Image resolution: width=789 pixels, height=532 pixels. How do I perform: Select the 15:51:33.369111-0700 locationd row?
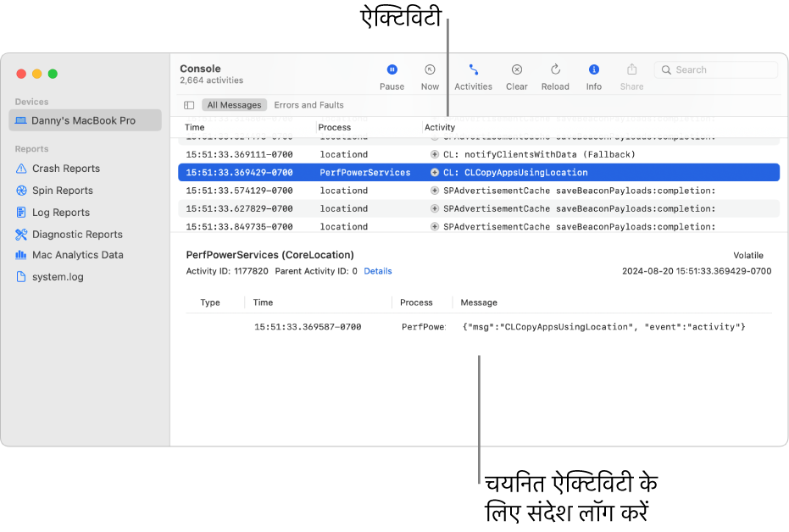(x=479, y=154)
